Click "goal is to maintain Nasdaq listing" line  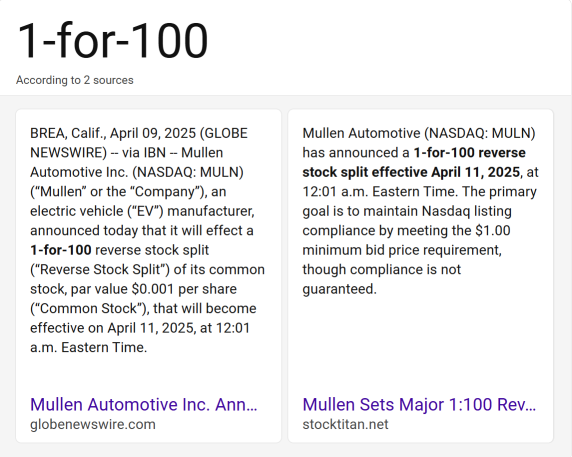(407, 211)
